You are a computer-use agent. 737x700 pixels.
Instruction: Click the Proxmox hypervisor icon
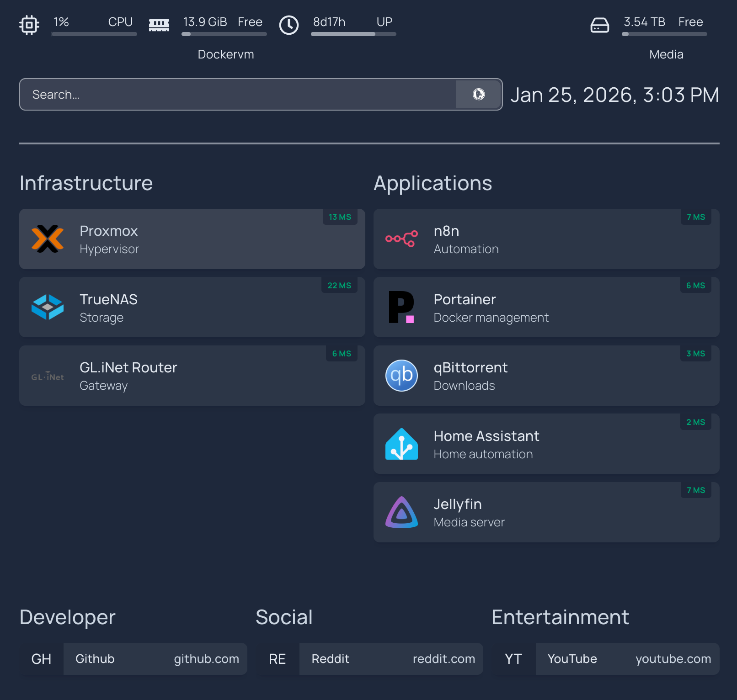(48, 239)
